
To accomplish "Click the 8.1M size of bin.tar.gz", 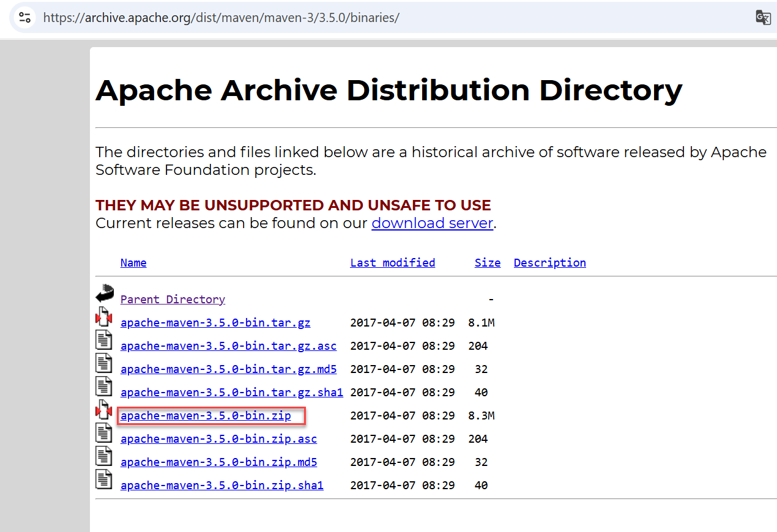I will pyautogui.click(x=481, y=323).
